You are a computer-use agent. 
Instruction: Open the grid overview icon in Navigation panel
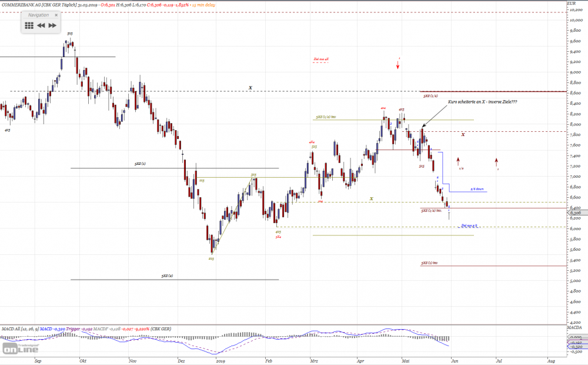point(29,25)
